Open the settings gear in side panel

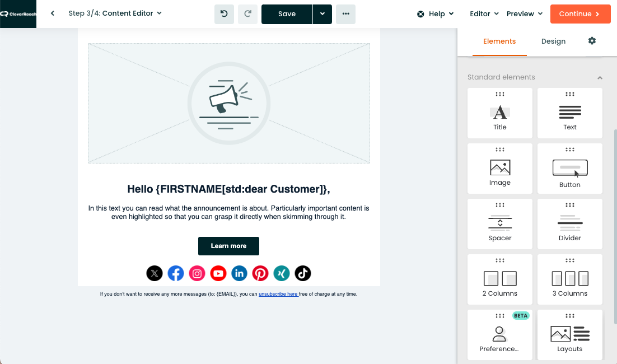(592, 41)
